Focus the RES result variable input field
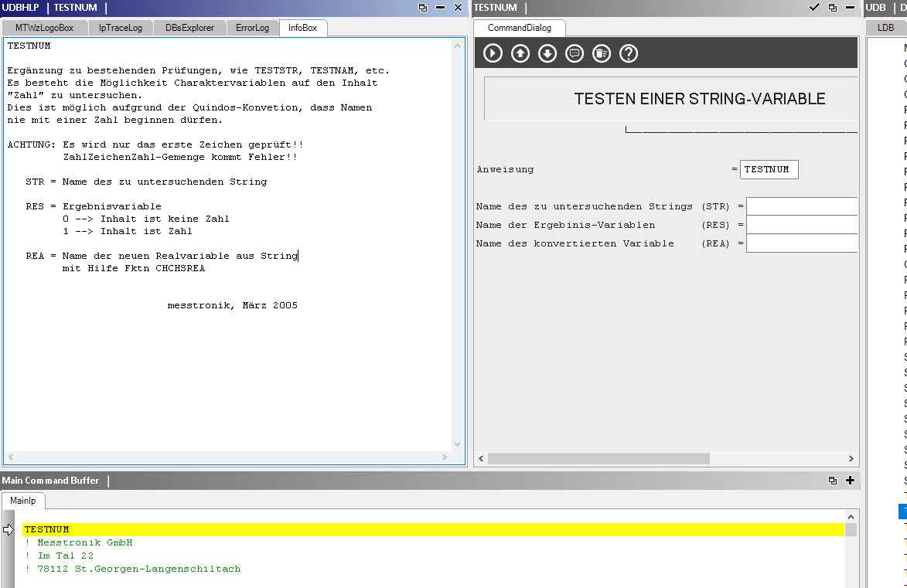 click(x=802, y=225)
